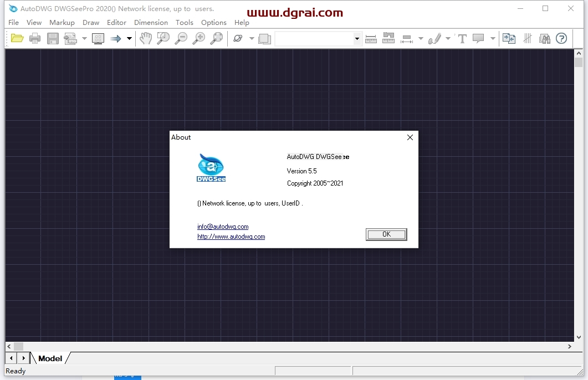Click the compare drawings icon

click(509, 38)
